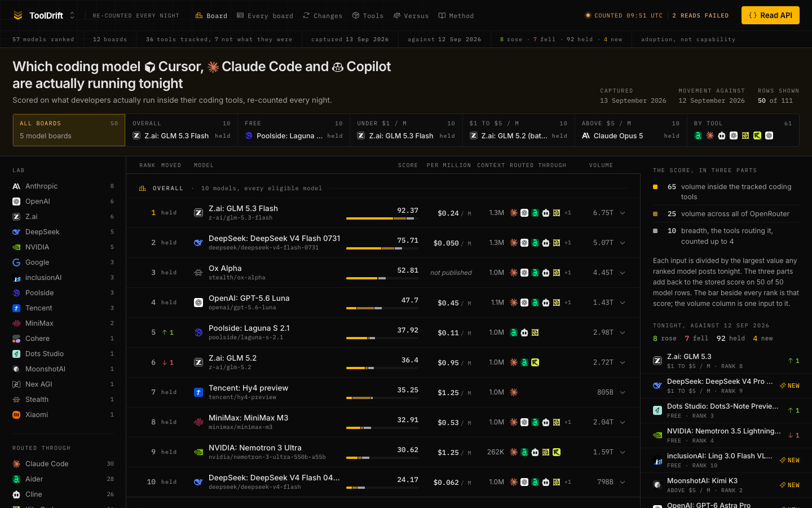812x508 pixels.
Task: Open the Versus comparison page
Action: click(x=411, y=16)
